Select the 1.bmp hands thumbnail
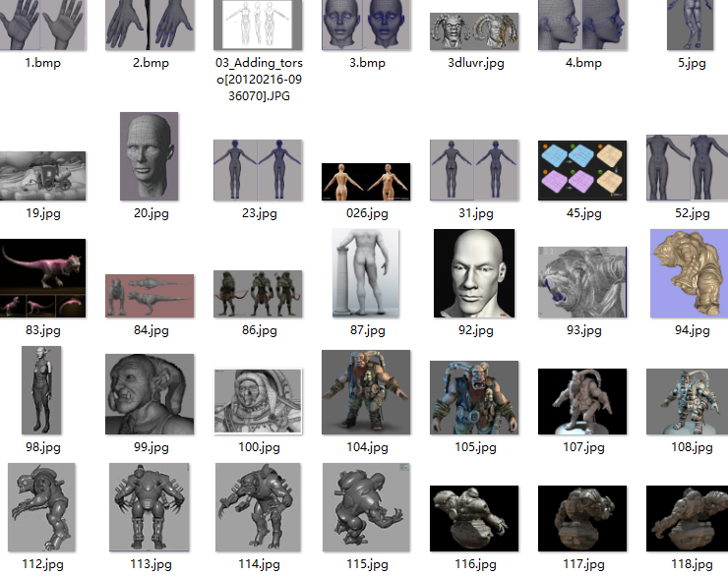 pyautogui.click(x=42, y=25)
